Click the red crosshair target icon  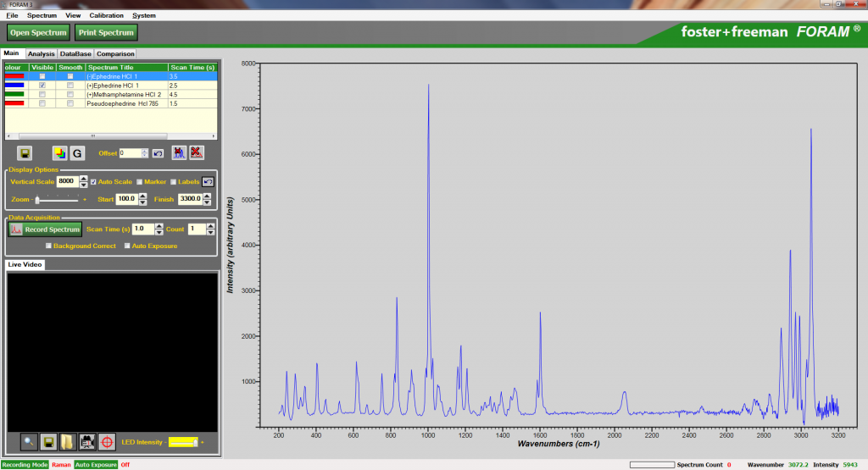(107, 442)
